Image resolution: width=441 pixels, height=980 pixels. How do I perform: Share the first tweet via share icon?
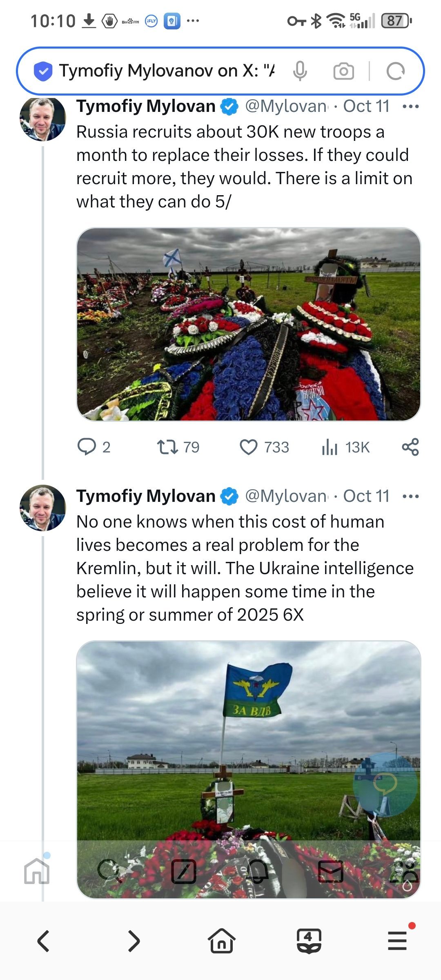(410, 447)
